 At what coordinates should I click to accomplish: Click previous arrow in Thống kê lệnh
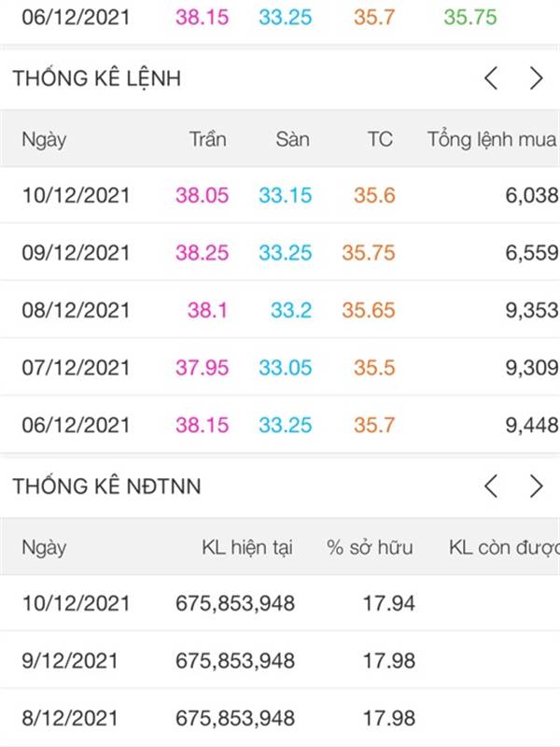click(491, 79)
